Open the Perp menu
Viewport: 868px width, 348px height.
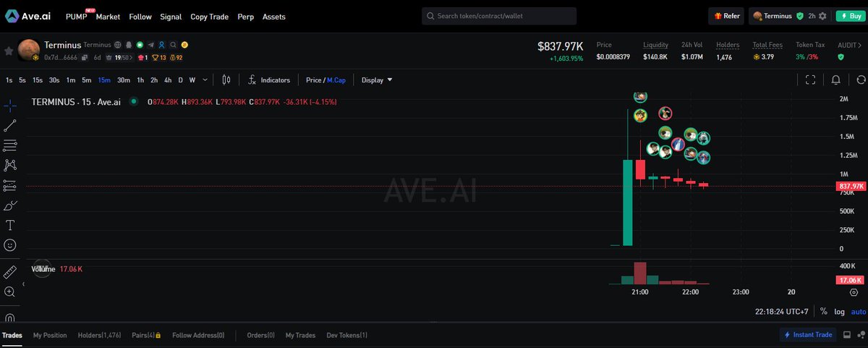point(245,16)
